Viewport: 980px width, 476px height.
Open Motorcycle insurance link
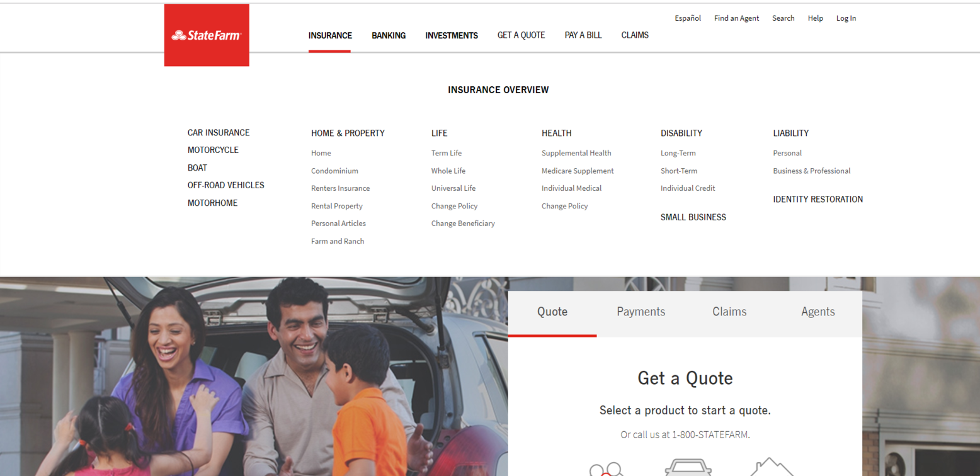pos(213,150)
